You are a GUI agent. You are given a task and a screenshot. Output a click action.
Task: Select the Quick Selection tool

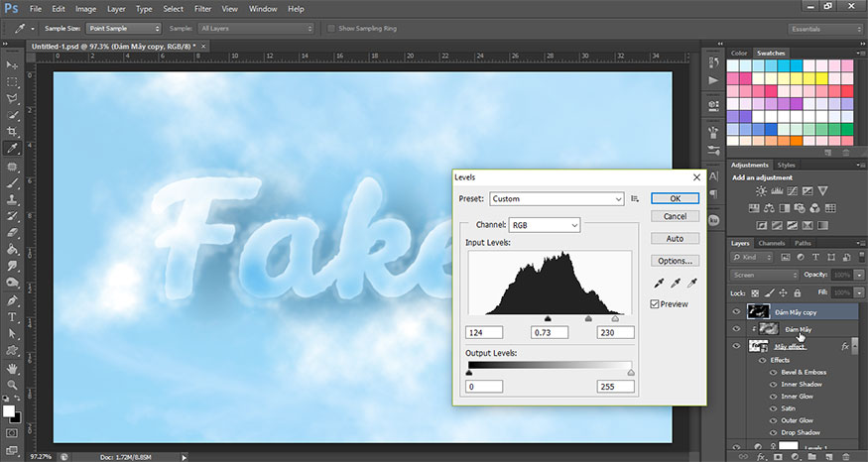click(x=12, y=115)
